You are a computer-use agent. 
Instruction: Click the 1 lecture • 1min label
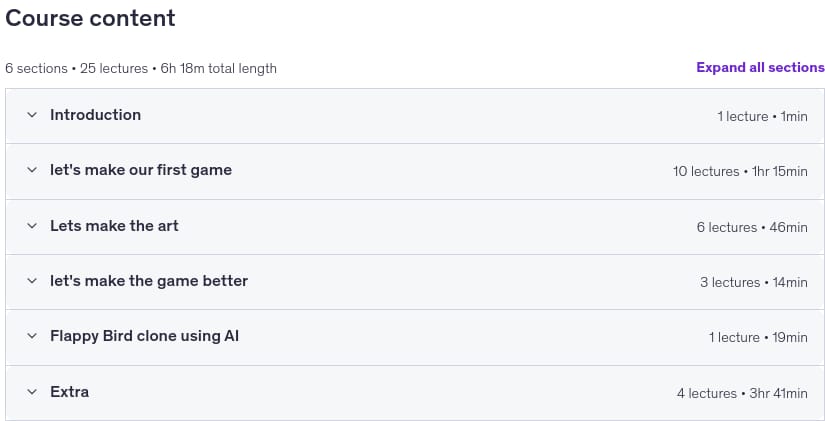point(762,116)
